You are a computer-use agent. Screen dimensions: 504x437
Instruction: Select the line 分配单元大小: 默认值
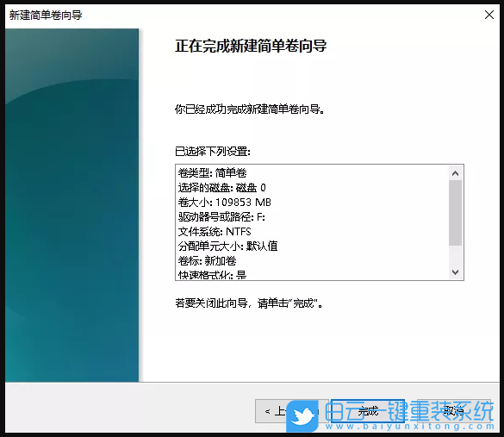(x=227, y=247)
